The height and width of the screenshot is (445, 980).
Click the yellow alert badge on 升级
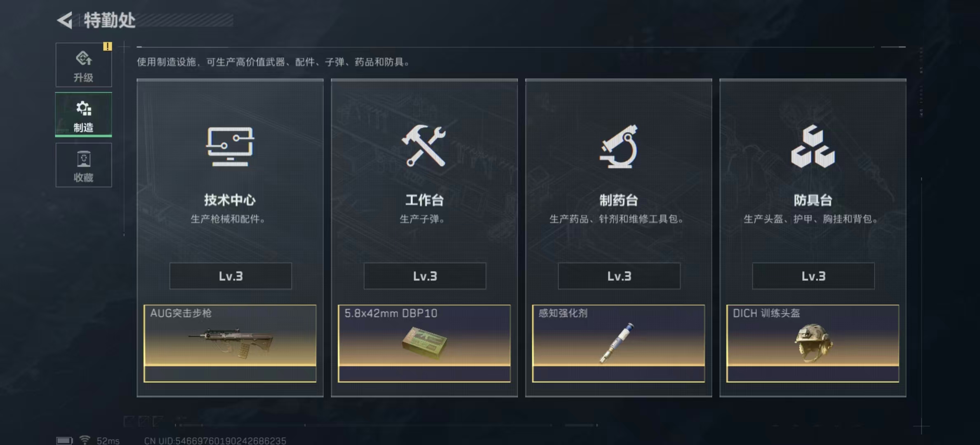tap(107, 47)
